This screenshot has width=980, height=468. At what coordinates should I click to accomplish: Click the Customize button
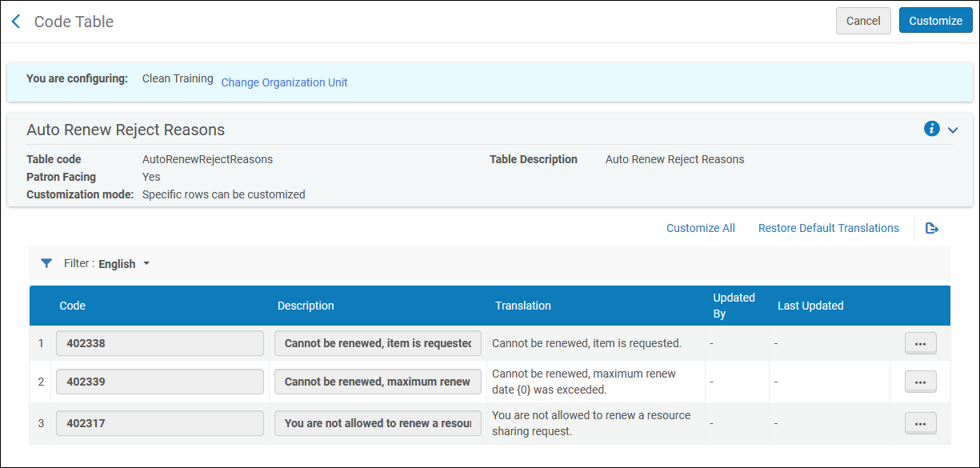pos(935,21)
